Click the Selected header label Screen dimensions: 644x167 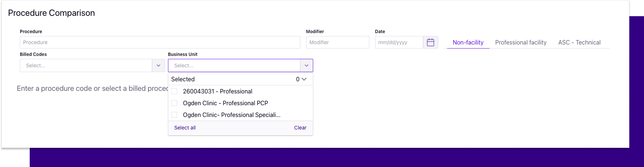183,79
